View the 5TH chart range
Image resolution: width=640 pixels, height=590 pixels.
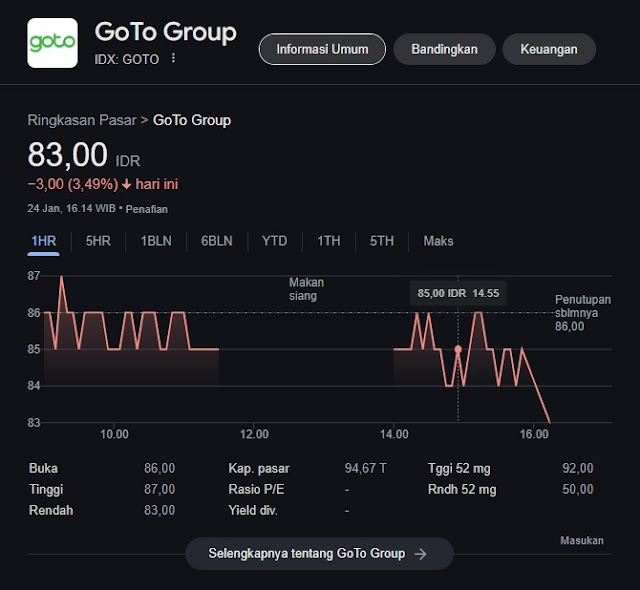click(x=382, y=241)
